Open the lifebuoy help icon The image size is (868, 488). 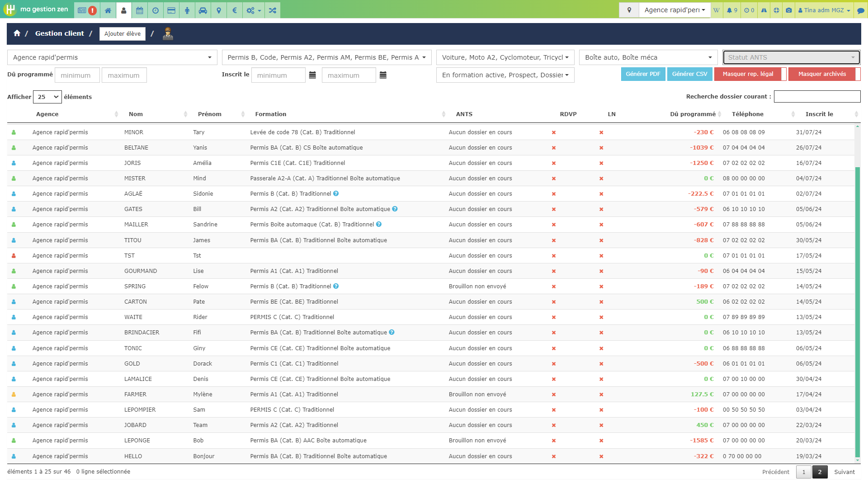pyautogui.click(x=776, y=10)
